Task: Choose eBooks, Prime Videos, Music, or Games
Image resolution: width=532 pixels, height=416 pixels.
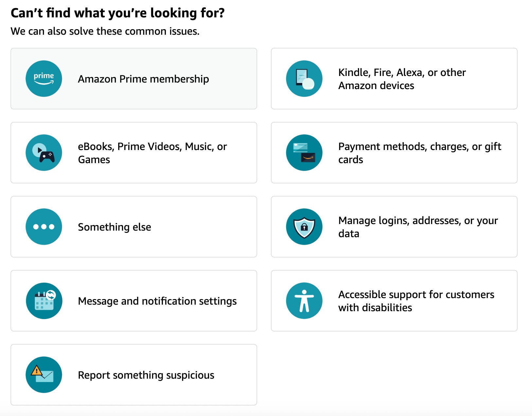Action: tap(134, 153)
